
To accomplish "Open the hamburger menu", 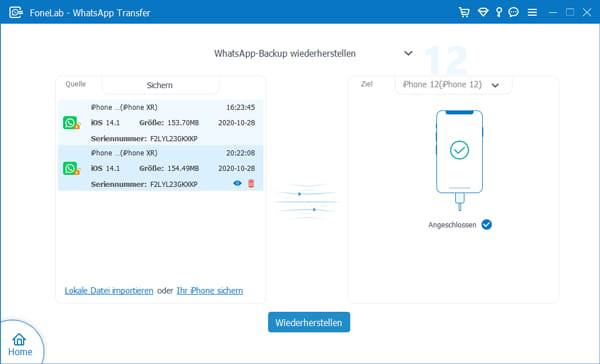I will (x=532, y=13).
